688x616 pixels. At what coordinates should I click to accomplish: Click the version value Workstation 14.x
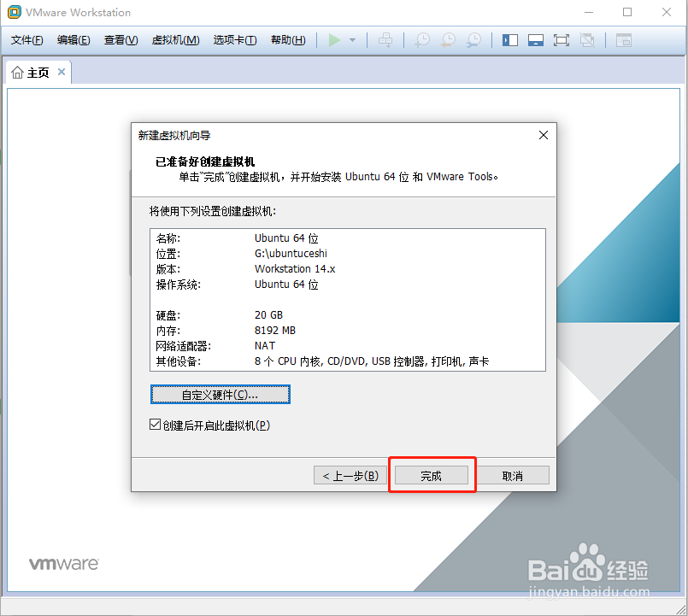tap(295, 269)
